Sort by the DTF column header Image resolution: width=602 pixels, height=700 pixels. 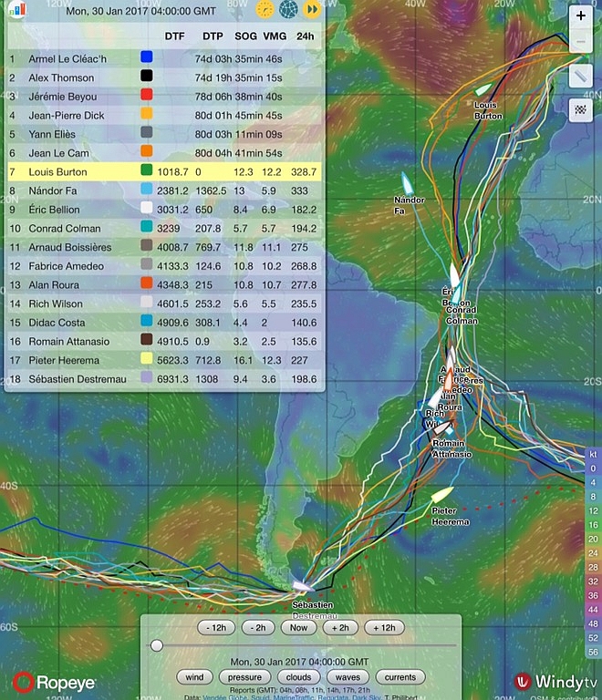[174, 36]
